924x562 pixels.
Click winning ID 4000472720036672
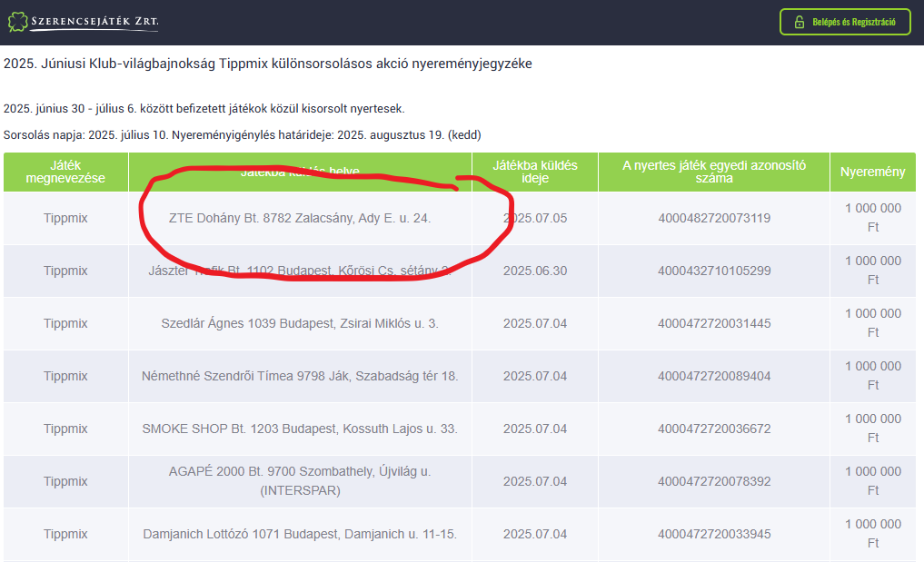point(714,429)
